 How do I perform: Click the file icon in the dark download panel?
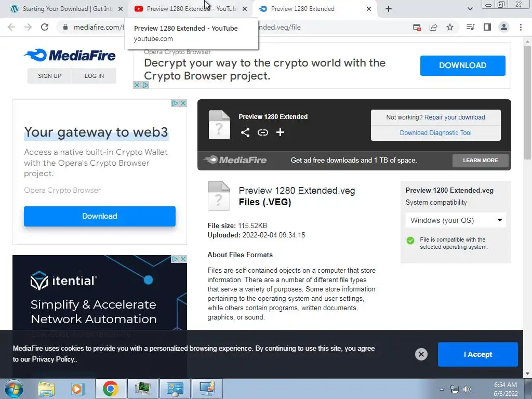point(219,125)
